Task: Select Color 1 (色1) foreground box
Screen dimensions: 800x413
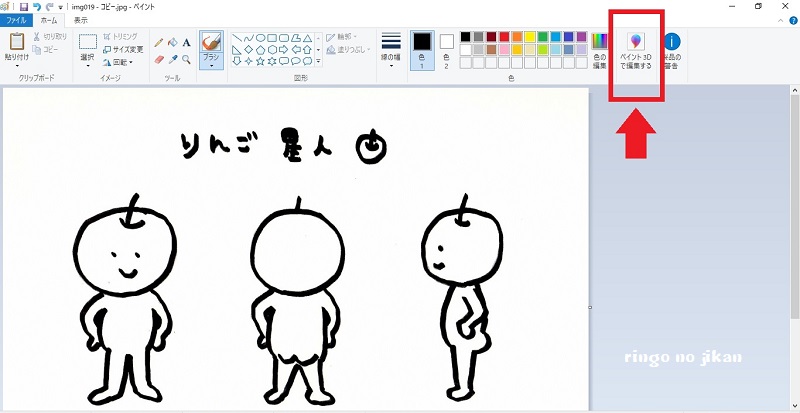Action: click(x=422, y=50)
